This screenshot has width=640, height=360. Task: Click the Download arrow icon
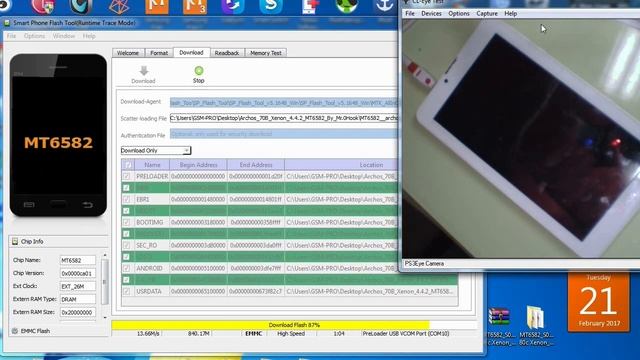click(x=144, y=71)
